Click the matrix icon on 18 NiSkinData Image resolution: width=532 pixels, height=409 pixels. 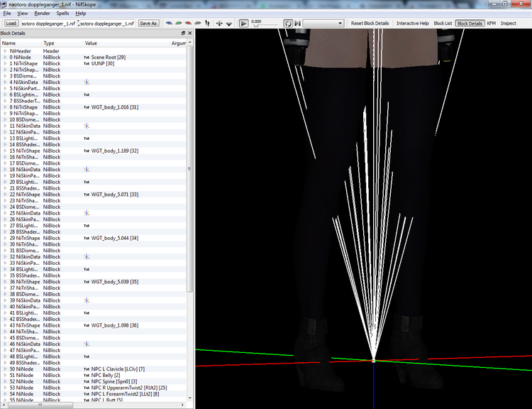click(x=87, y=170)
